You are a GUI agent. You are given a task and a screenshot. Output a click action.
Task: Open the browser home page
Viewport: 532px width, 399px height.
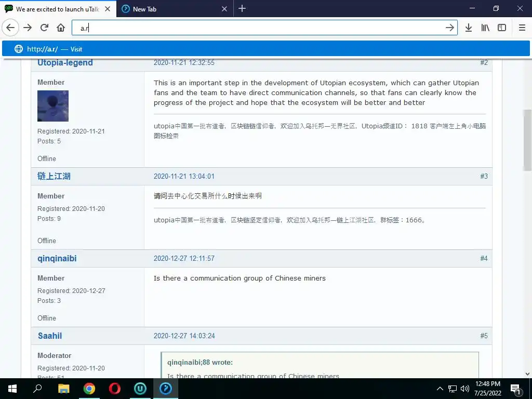click(x=61, y=28)
